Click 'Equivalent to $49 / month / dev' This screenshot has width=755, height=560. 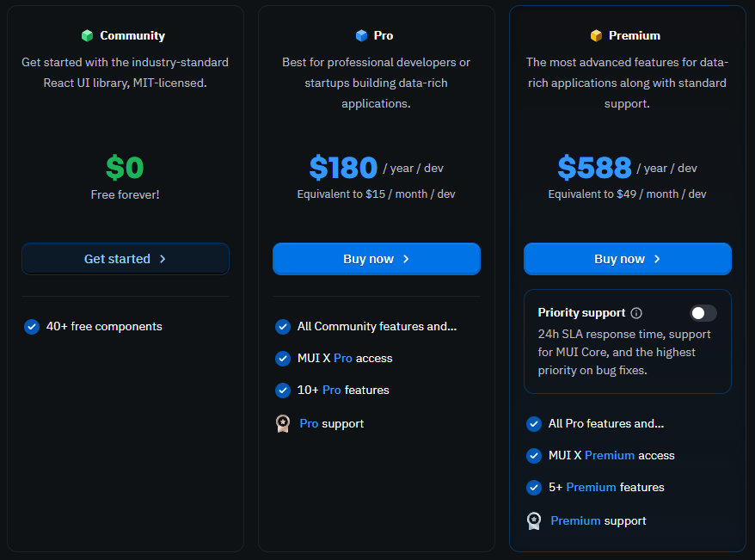pos(627,194)
